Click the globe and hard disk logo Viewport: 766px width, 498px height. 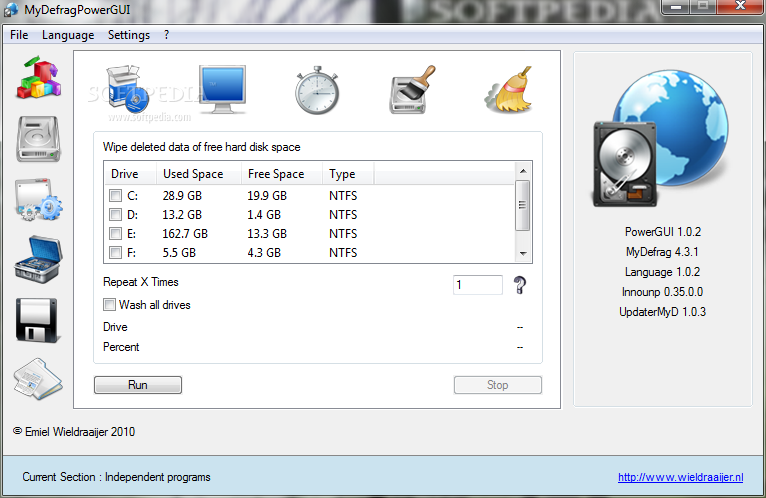pyautogui.click(x=660, y=138)
